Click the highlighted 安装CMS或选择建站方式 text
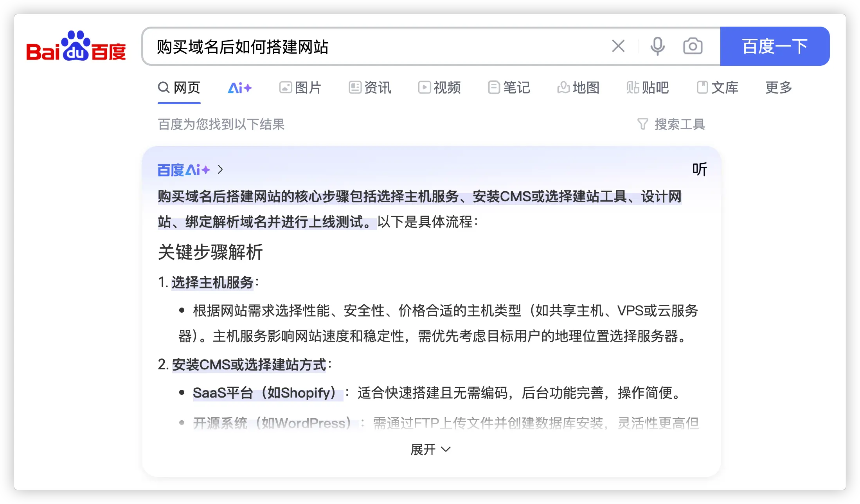The image size is (860, 504). point(249,364)
